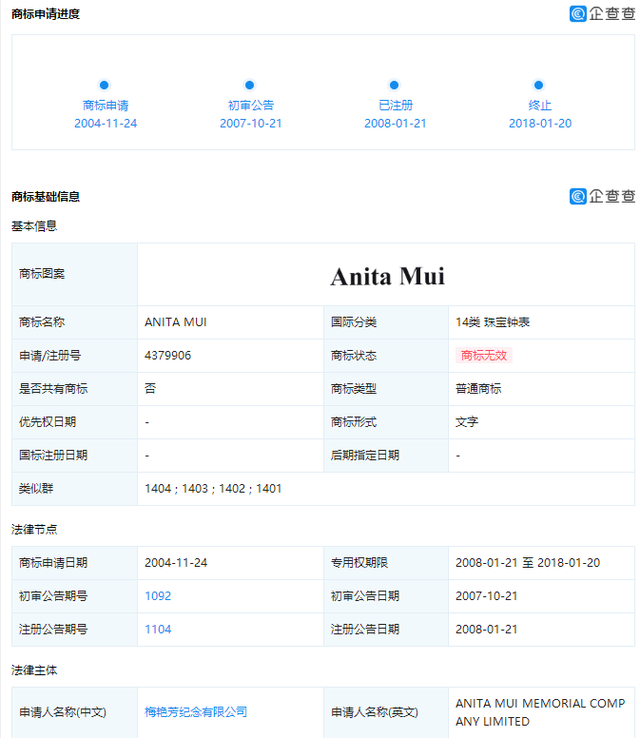Click the 注册公告期号 label cell

(x=74, y=629)
